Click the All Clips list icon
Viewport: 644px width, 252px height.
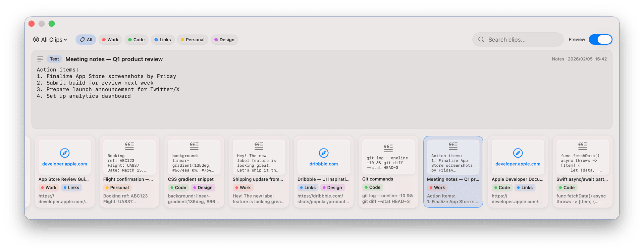36,40
